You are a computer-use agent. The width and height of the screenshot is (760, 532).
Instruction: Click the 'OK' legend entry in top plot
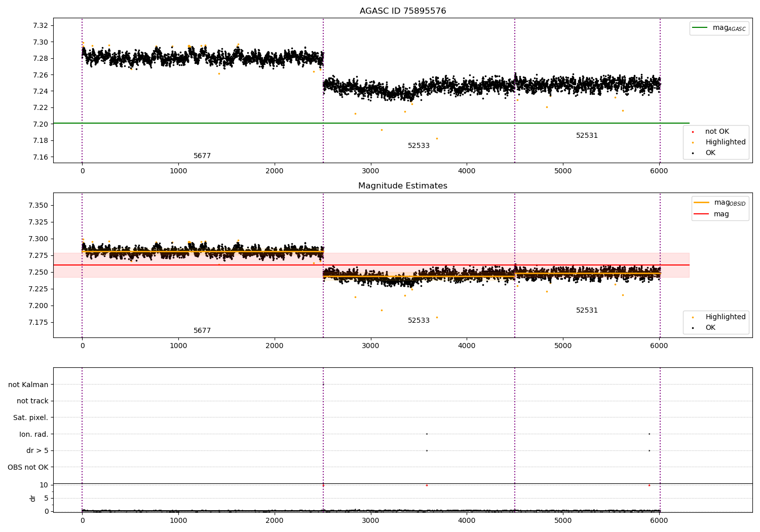tap(710, 153)
